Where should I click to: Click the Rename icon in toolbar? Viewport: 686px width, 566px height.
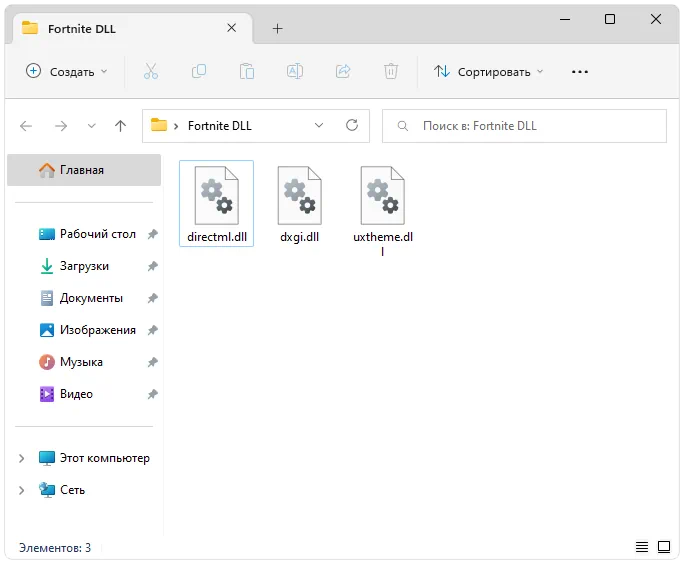[295, 71]
